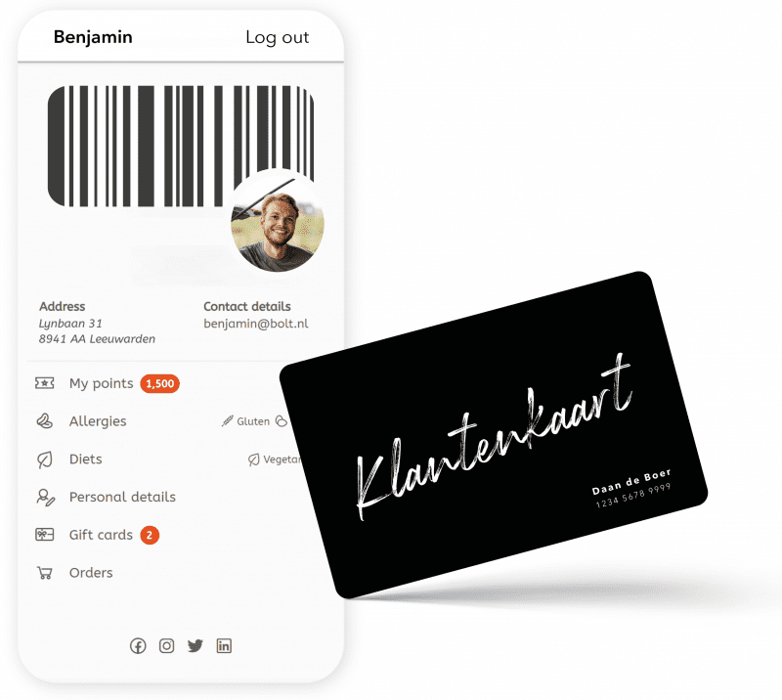This screenshot has width=782, height=700.
Task: Click the Personal details user-edit icon
Action: (x=45, y=497)
